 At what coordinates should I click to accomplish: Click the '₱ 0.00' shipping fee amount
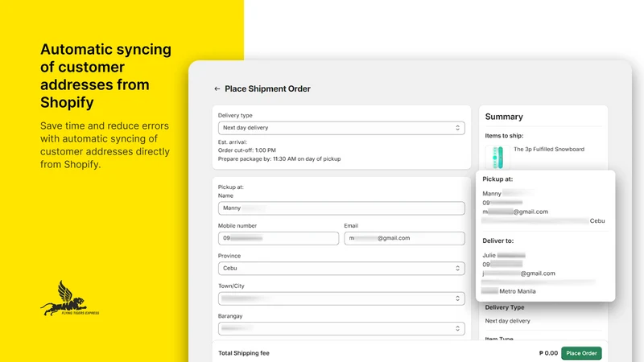(548, 353)
